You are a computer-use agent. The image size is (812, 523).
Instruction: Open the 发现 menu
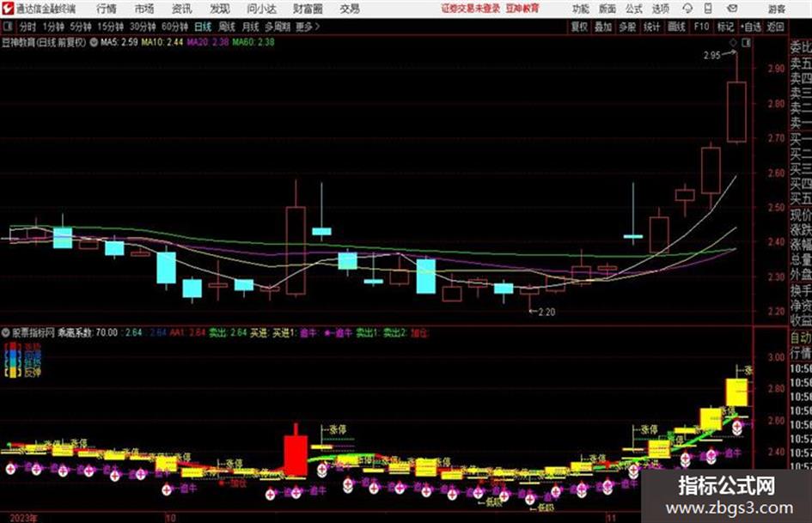(x=220, y=9)
